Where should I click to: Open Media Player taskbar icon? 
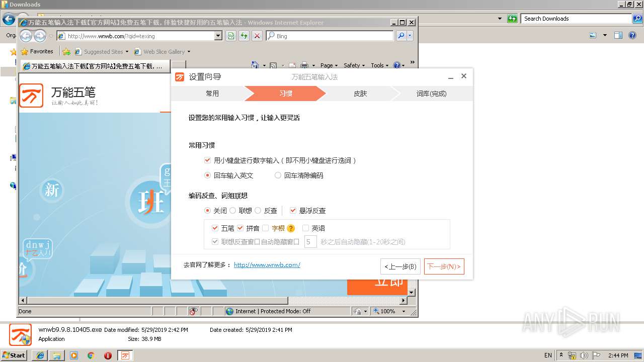point(74,355)
